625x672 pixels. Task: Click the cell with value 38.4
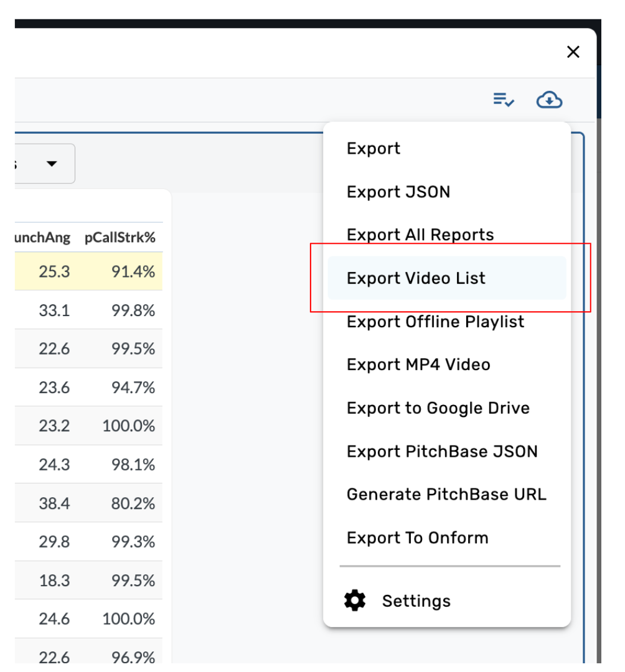[54, 503]
